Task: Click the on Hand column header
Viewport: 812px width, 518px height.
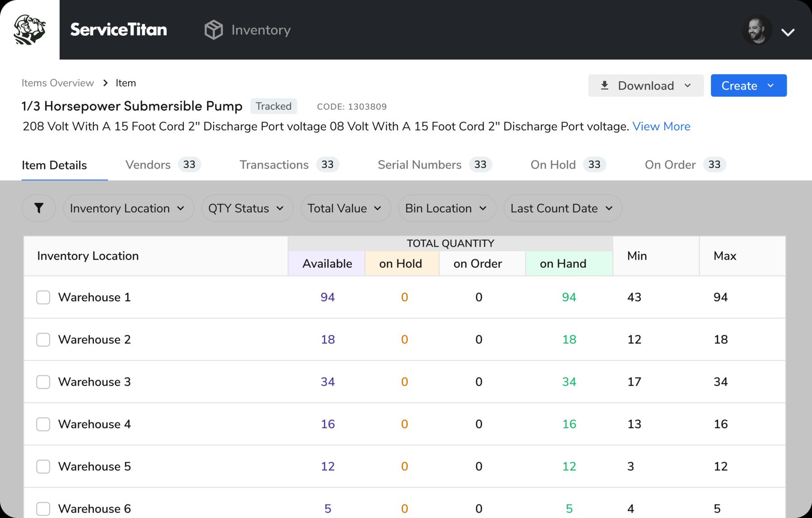Action: click(563, 264)
